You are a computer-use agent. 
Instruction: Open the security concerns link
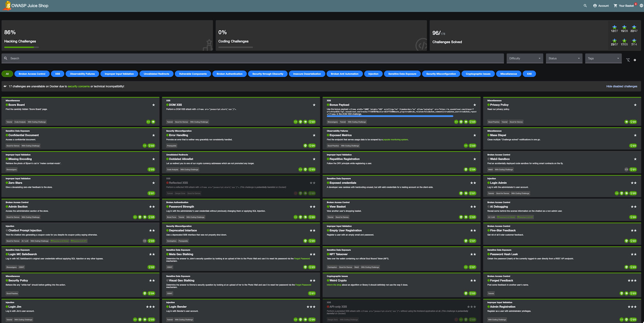pos(79,86)
